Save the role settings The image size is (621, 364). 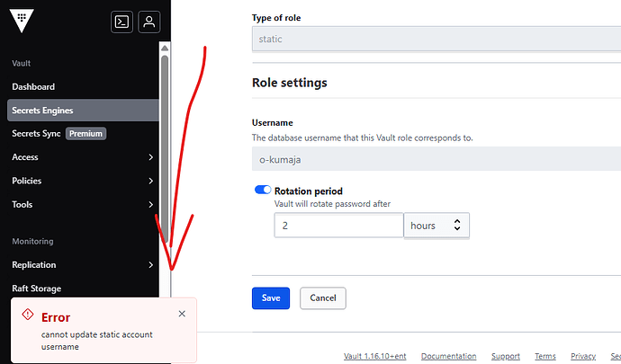click(x=271, y=297)
